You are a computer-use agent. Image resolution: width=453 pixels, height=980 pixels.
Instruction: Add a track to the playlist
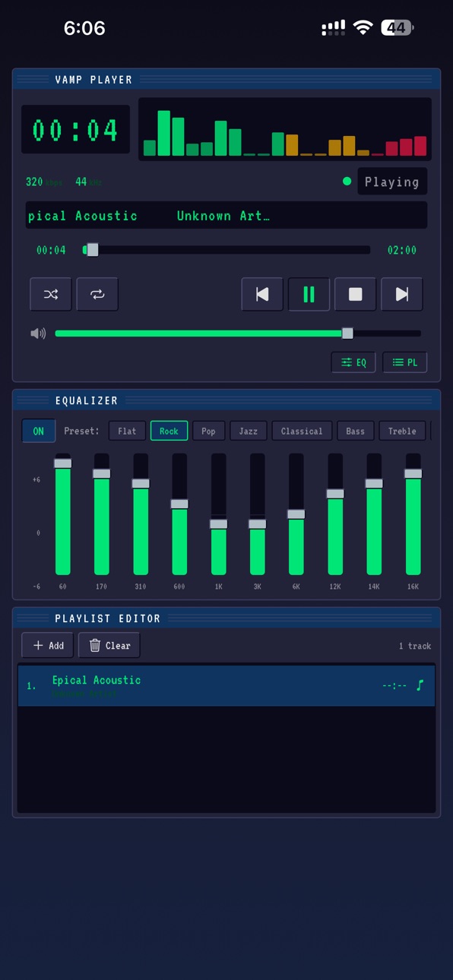[x=48, y=645]
